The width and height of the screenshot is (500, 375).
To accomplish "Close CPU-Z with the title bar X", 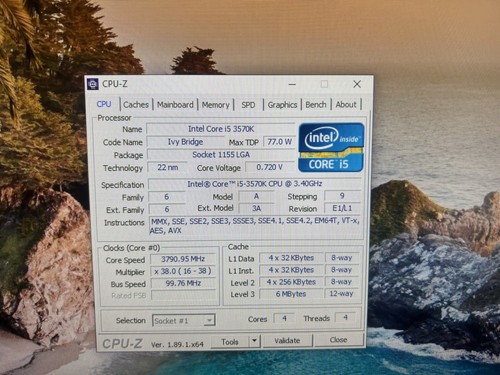I will click(x=357, y=84).
